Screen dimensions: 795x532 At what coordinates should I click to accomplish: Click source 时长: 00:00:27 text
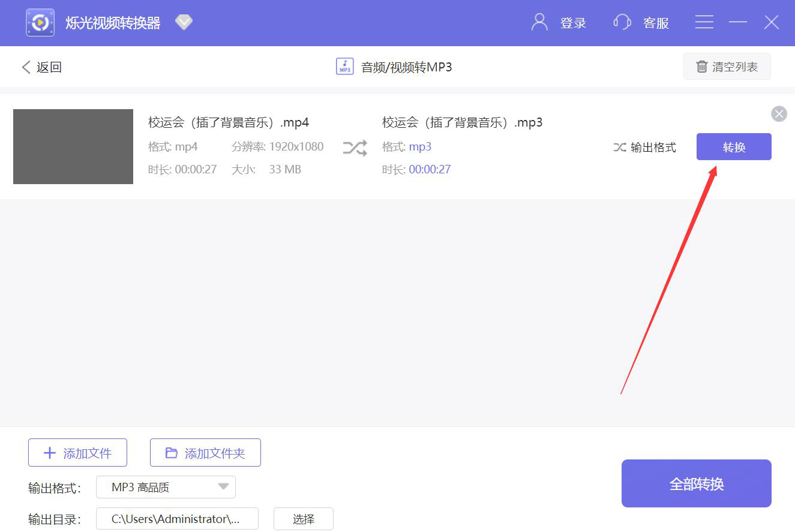coord(182,170)
